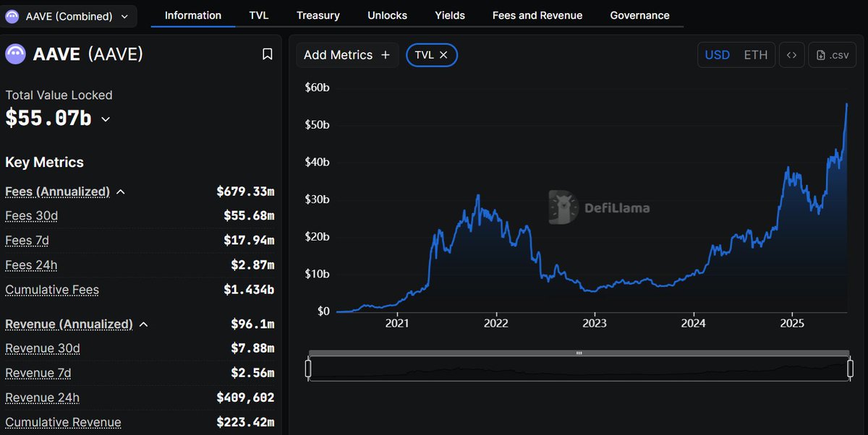Click the $7.88m revenue 30d value
868x435 pixels.
[x=252, y=348]
